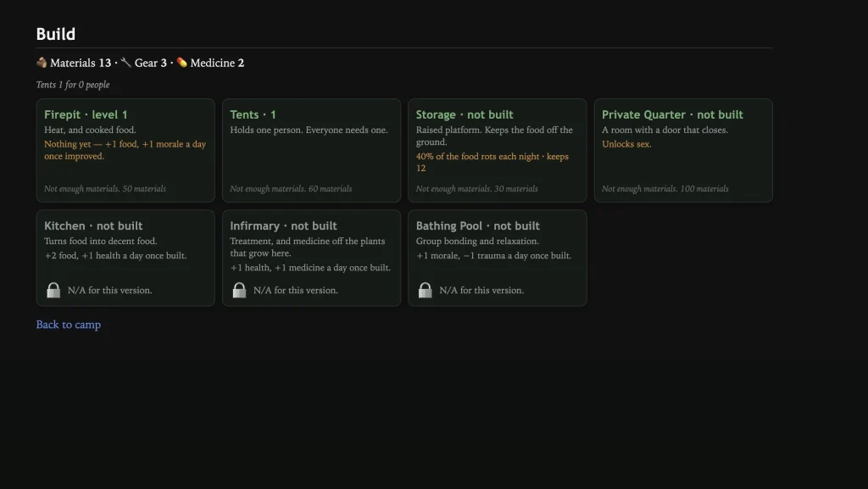This screenshot has width=868, height=489.
Task: Click Bathing Pool 'N/A for this version.' label
Action: (x=482, y=291)
